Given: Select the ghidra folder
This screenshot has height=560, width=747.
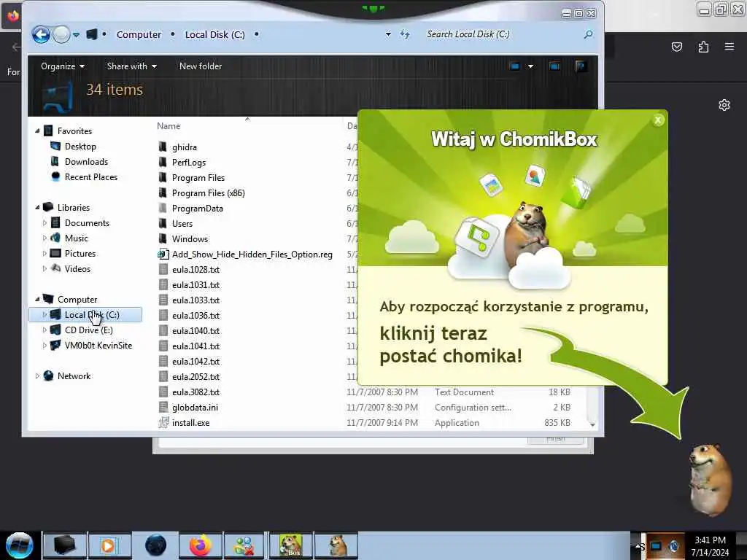Looking at the screenshot, I should [x=185, y=147].
